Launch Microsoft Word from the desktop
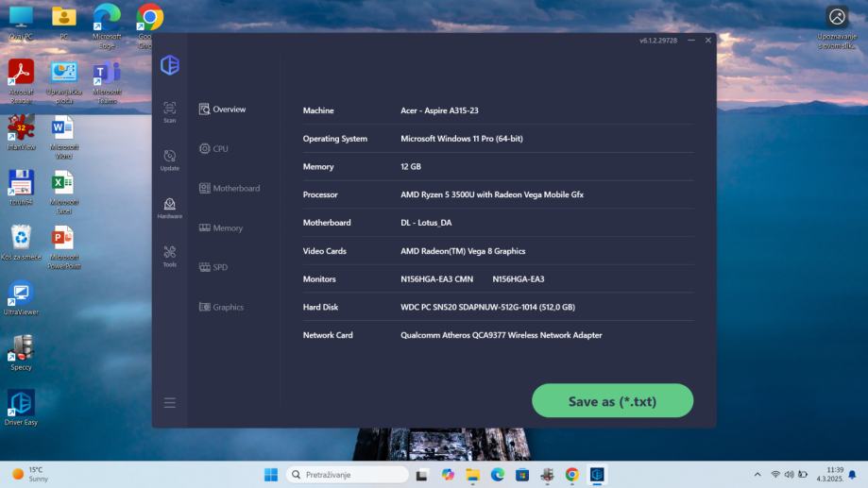 coord(64,137)
